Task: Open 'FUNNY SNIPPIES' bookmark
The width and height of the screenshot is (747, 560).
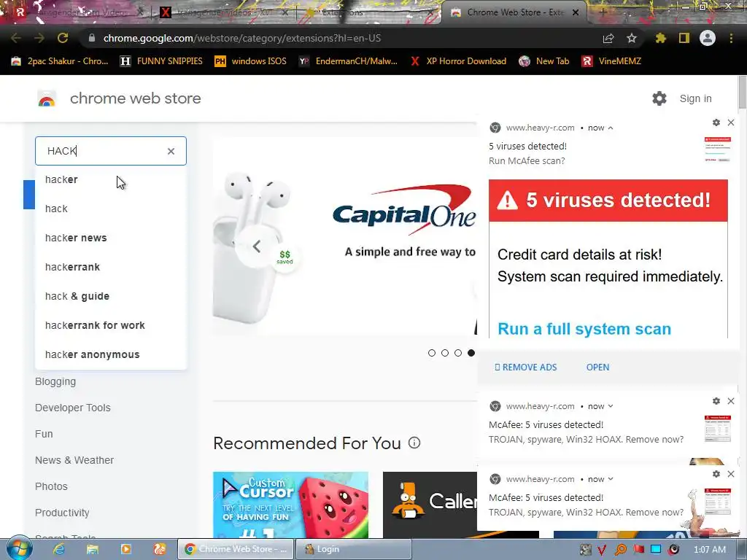Action: pyautogui.click(x=161, y=61)
